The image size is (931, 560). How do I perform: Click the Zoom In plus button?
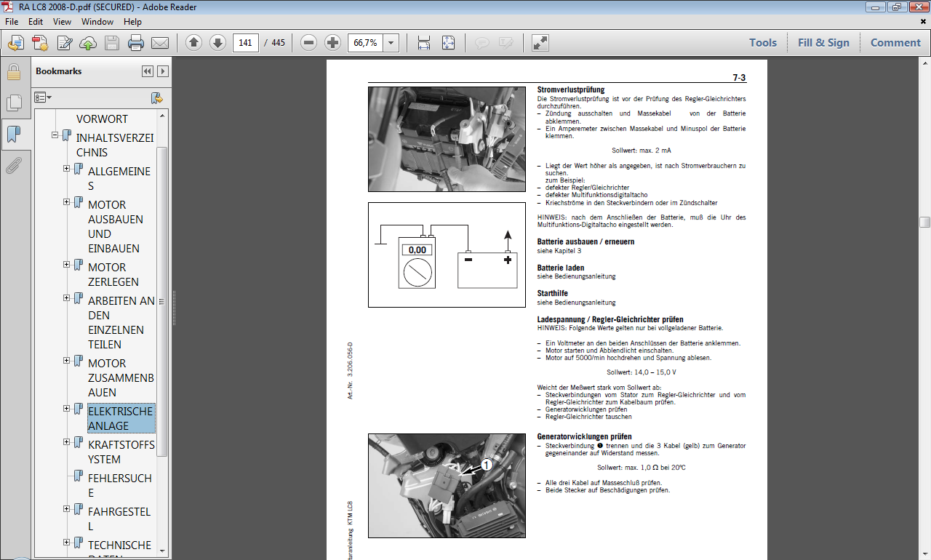click(332, 43)
